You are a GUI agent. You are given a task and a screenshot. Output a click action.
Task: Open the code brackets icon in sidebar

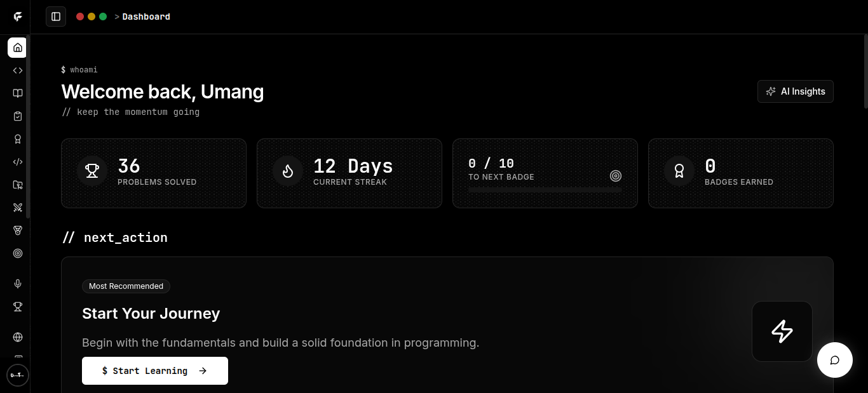pos(17,70)
